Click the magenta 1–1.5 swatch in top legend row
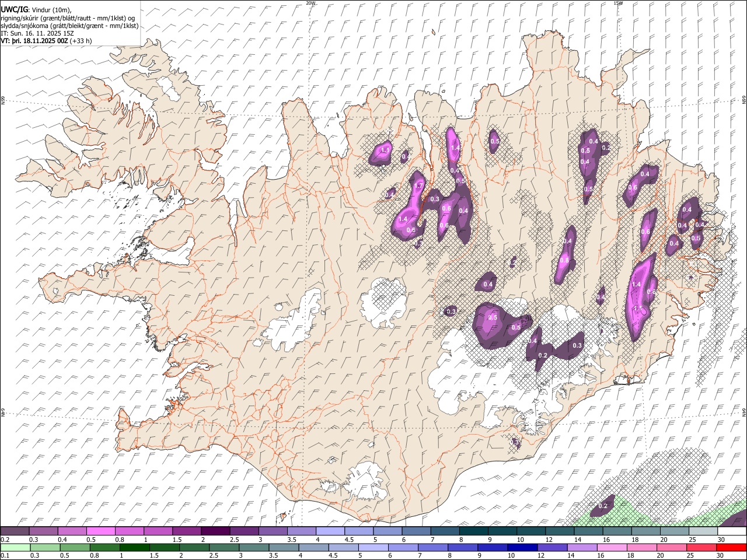Viewport: 747px width, 560px height. pos(158,531)
